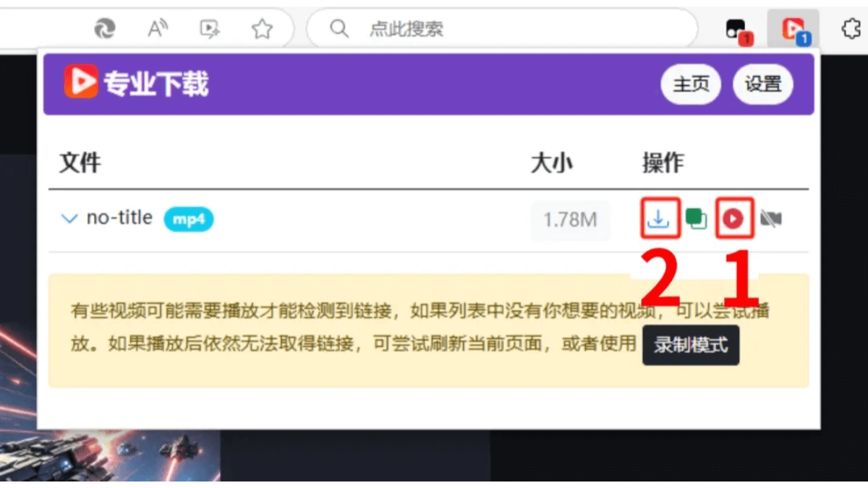
Task: Add page to favorites star icon
Action: tap(262, 29)
